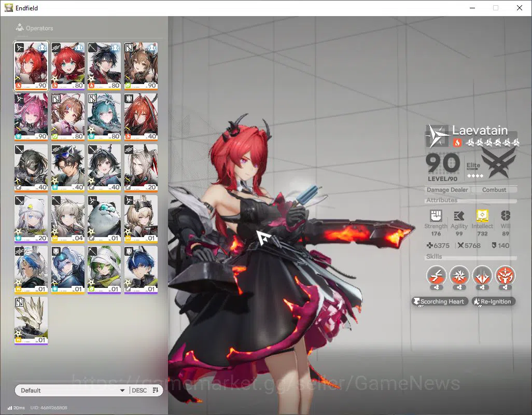Click the Operators header icon
532x415 pixels.
tap(19, 27)
